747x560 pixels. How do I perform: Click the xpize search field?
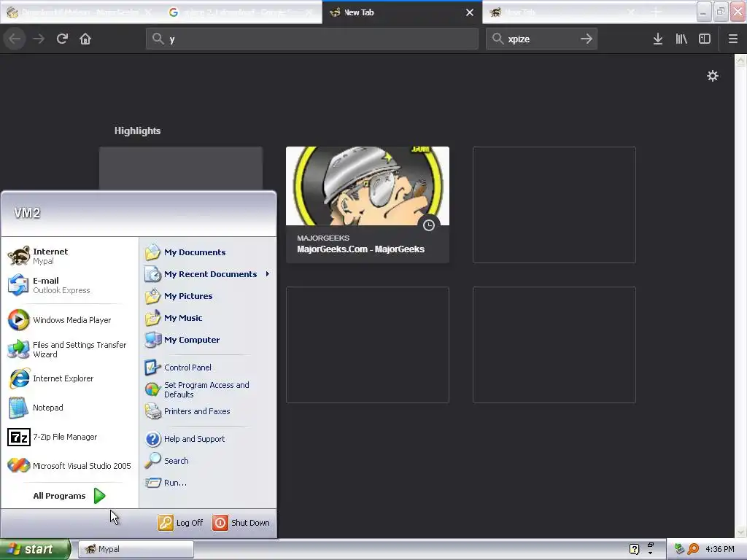point(541,39)
